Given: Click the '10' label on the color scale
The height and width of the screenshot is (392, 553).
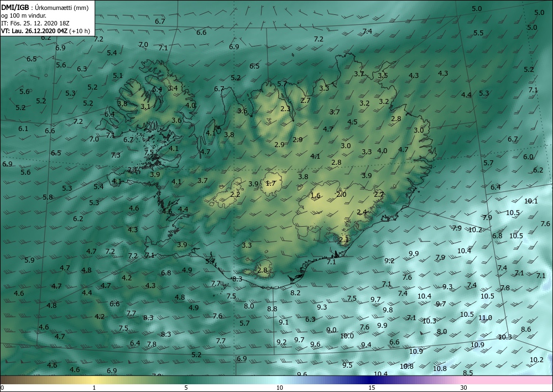Looking at the screenshot, I should click(279, 388).
